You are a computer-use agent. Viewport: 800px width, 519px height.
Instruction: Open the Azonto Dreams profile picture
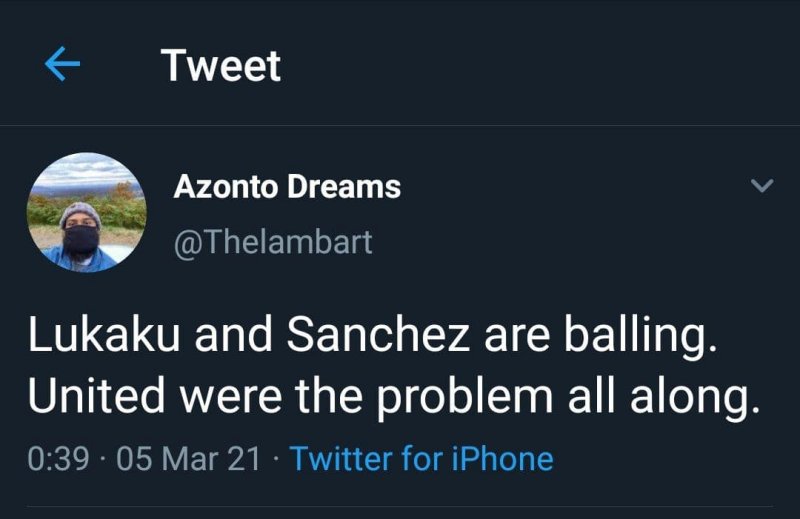point(86,213)
